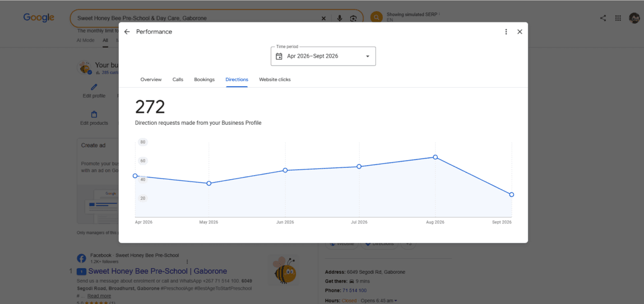This screenshot has height=304, width=644.
Task: Click the Sept 2026 chart data point
Action: click(512, 194)
